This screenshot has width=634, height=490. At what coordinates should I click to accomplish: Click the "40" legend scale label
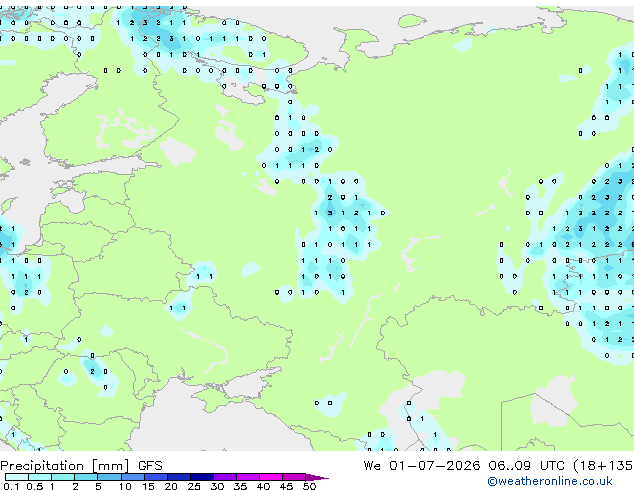[263, 486]
